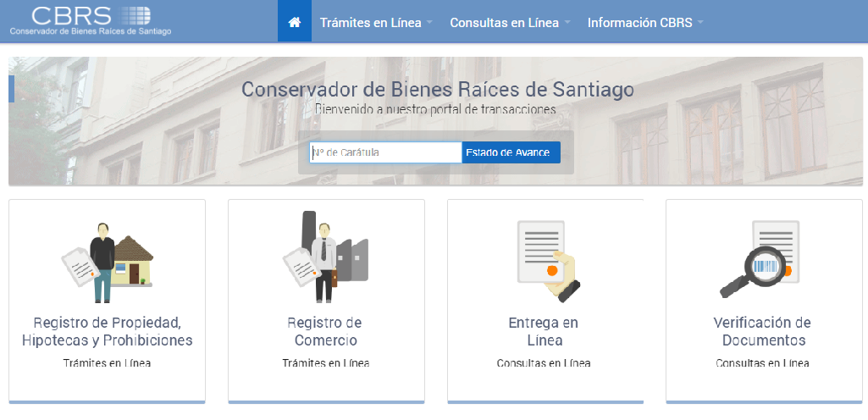Click the CBRS logo in header
The image size is (868, 420).
91,20
